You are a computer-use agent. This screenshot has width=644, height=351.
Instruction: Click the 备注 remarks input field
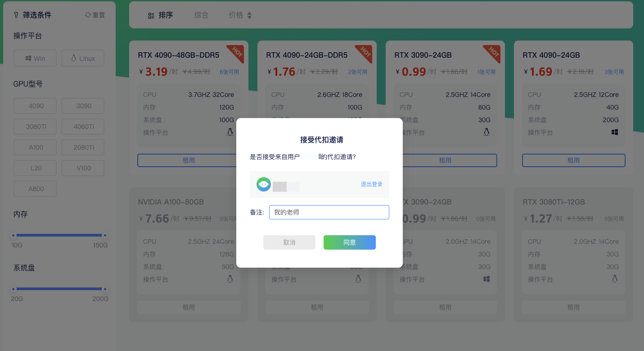pos(329,212)
